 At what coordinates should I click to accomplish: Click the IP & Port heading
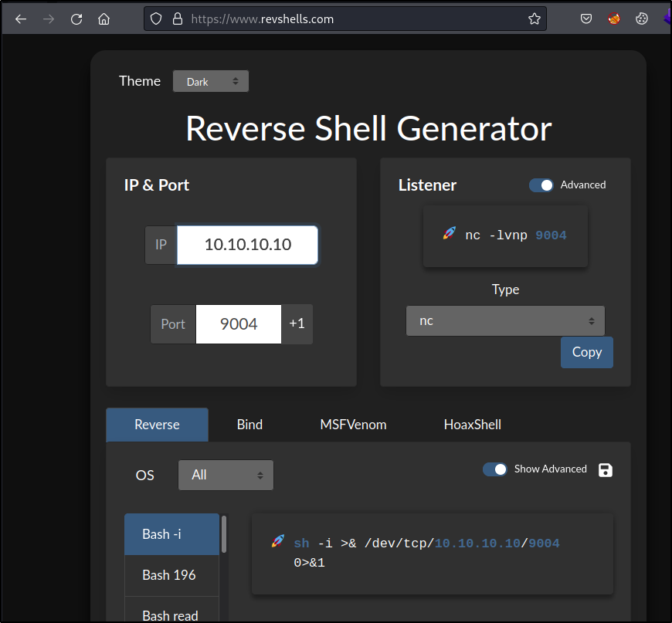(157, 185)
